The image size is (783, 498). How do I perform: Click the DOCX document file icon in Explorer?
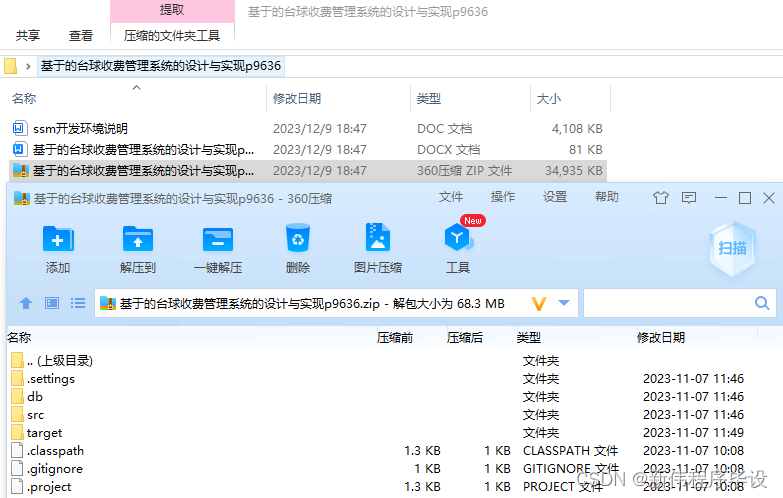pyautogui.click(x=19, y=149)
